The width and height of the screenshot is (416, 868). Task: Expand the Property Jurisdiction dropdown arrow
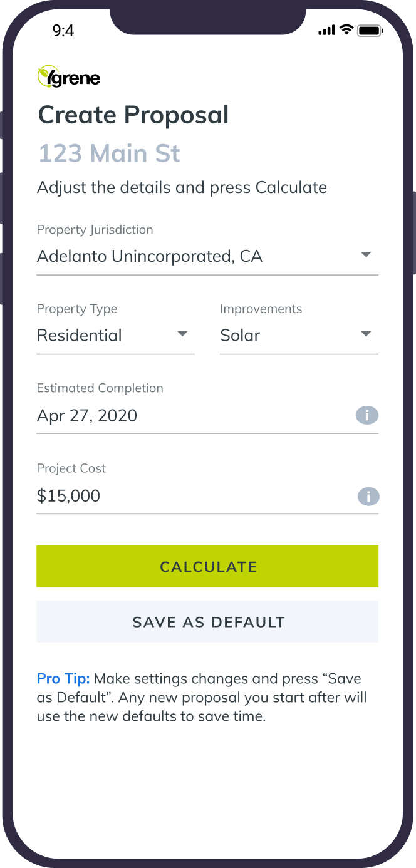coord(367,255)
